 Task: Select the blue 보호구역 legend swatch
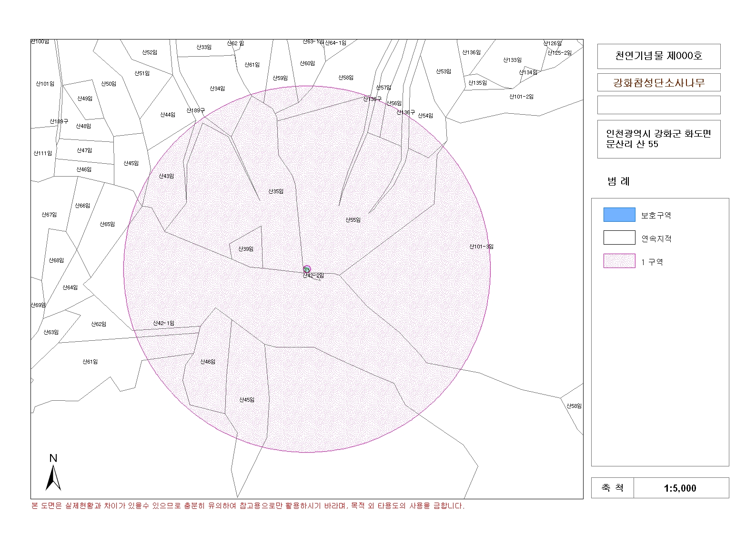[x=619, y=215]
